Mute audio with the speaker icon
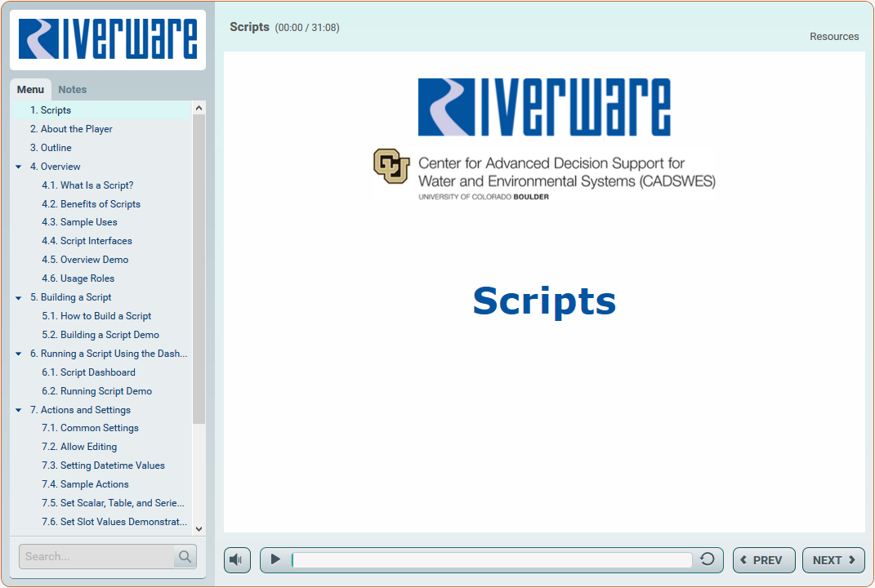Screen dimensions: 875x588 tap(237, 559)
